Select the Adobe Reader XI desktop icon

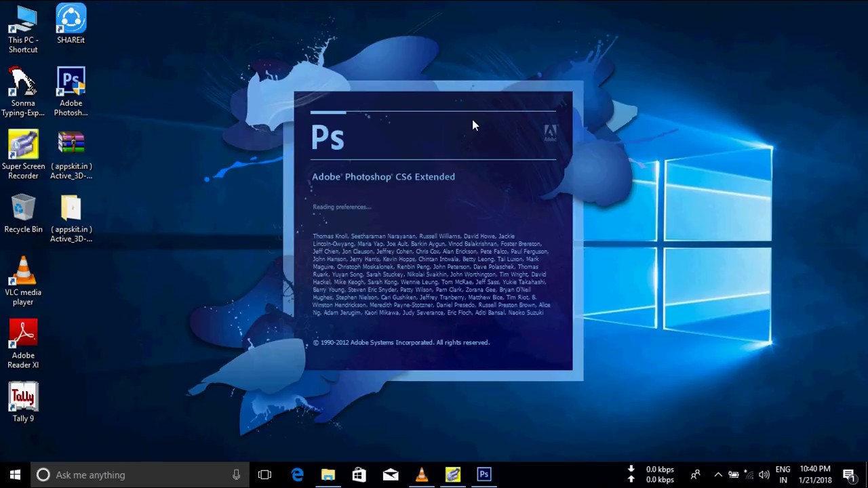click(23, 344)
